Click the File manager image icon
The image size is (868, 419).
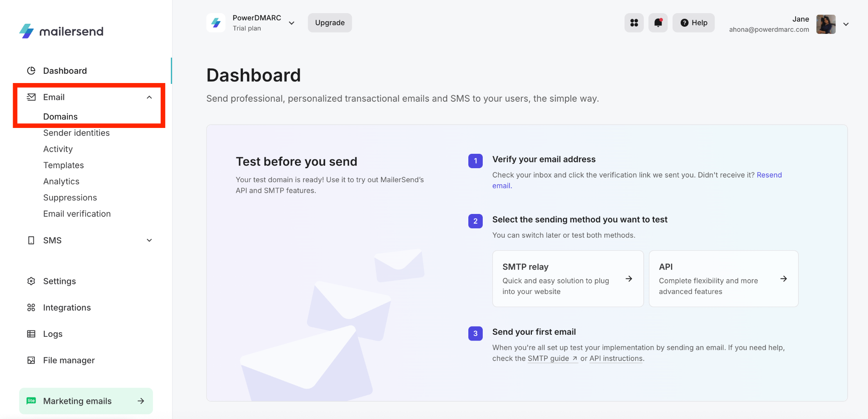coord(31,360)
